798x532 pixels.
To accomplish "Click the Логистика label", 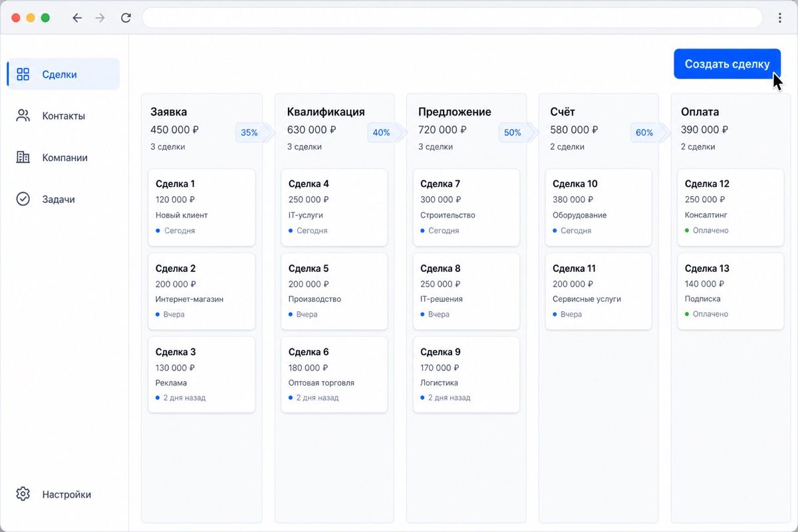I will (x=440, y=383).
